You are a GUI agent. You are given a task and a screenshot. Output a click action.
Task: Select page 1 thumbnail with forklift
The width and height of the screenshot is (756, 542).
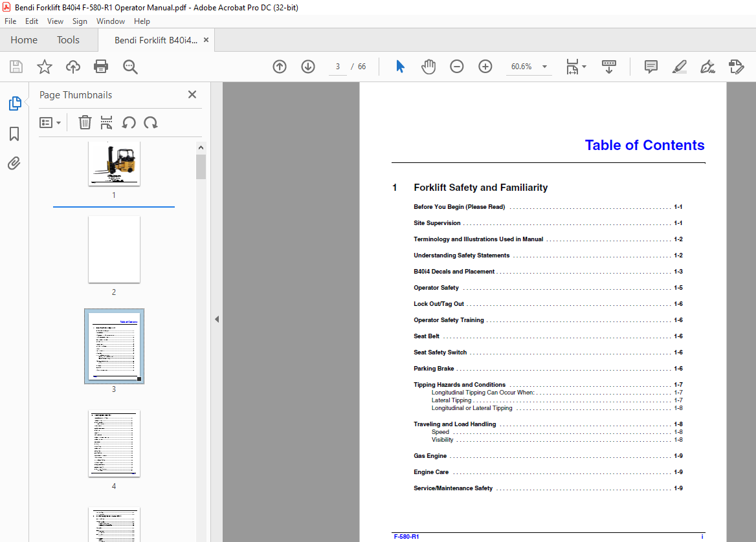tap(115, 164)
